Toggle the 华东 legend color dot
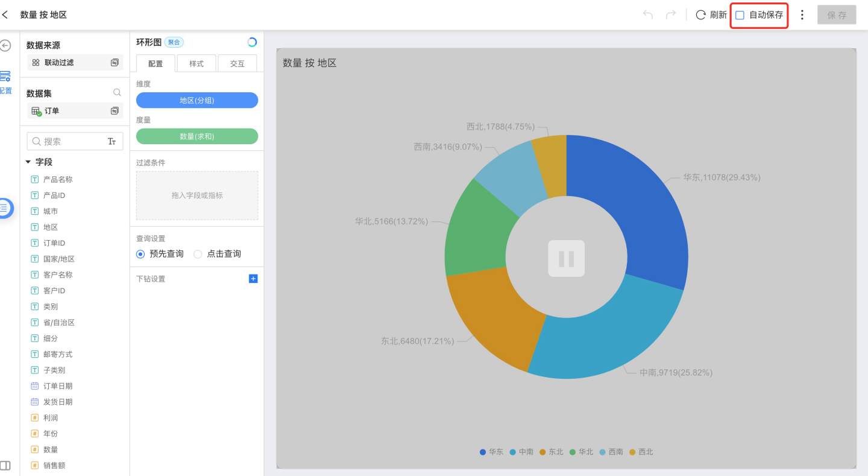Viewport: 868px width, 476px height. coord(483,452)
